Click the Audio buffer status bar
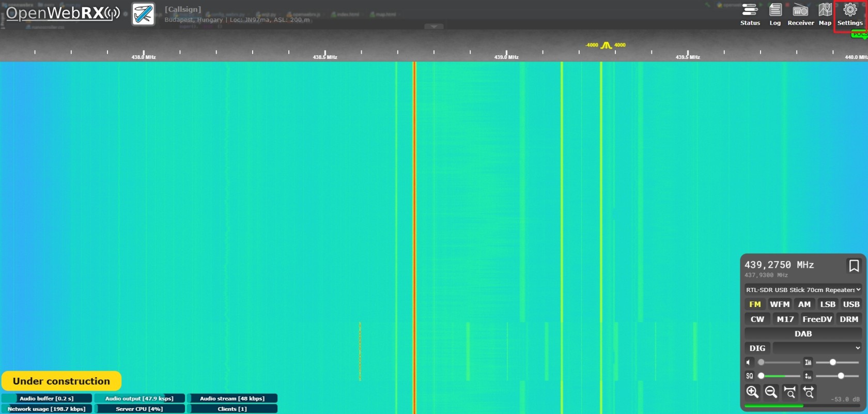Image resolution: width=868 pixels, height=414 pixels. click(47, 398)
